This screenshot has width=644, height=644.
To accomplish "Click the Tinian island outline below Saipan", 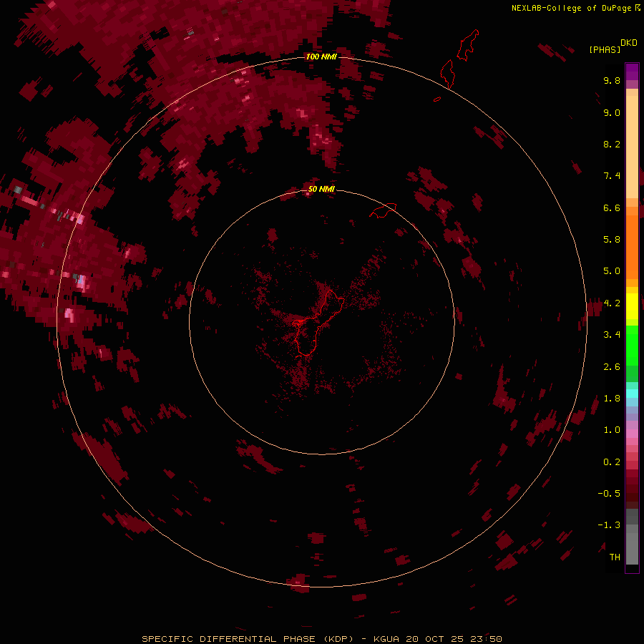I will (447, 74).
